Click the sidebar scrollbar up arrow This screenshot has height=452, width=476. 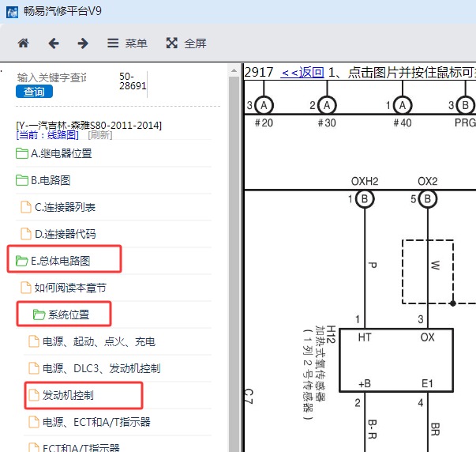click(234, 70)
